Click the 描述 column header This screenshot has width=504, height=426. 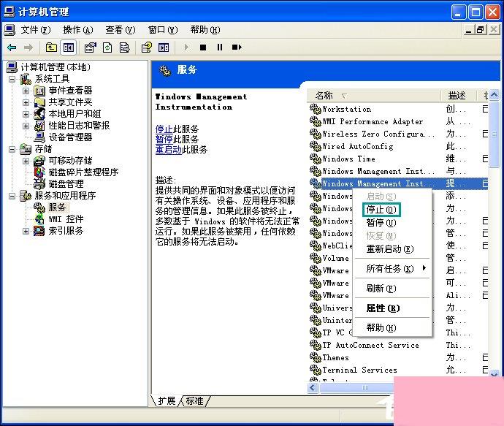pos(457,96)
